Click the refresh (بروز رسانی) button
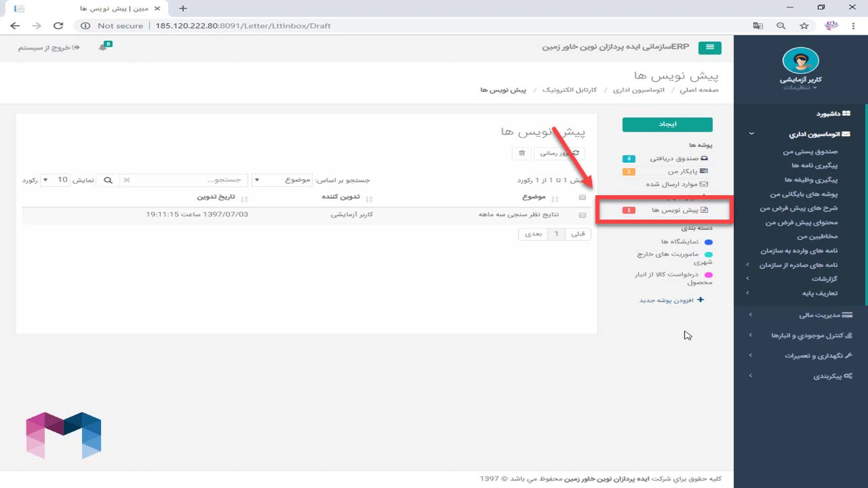This screenshot has height=488, width=868. [x=559, y=153]
